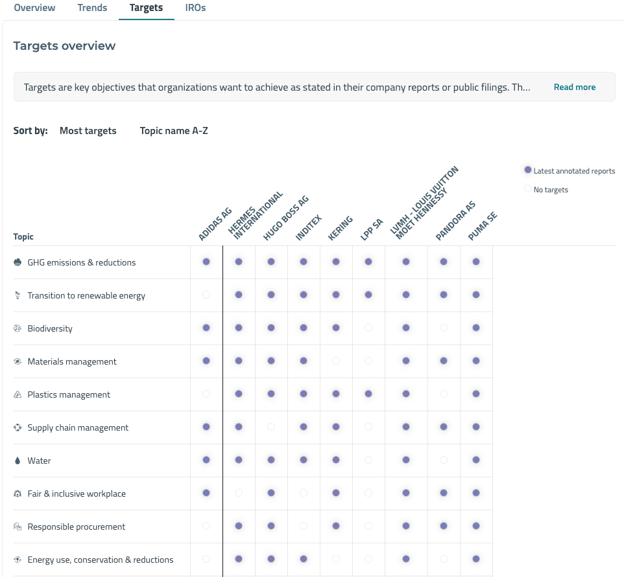Open the Plastics management topic
This screenshot has height=577, width=624.
pos(69,395)
